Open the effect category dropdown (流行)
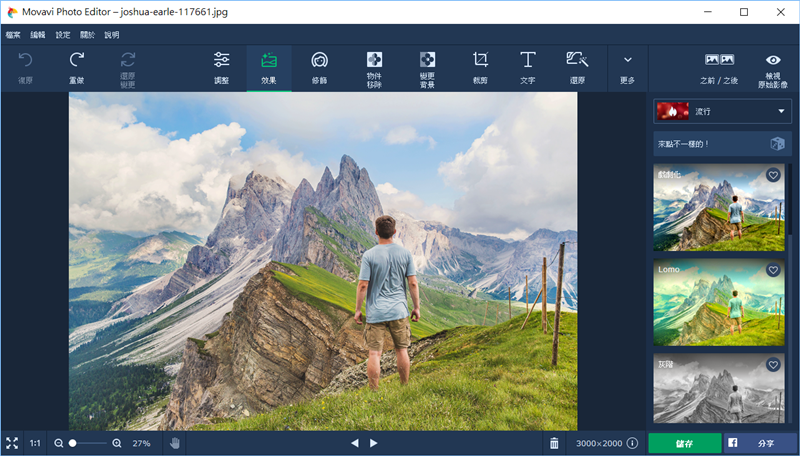The height and width of the screenshot is (456, 800). pos(722,111)
